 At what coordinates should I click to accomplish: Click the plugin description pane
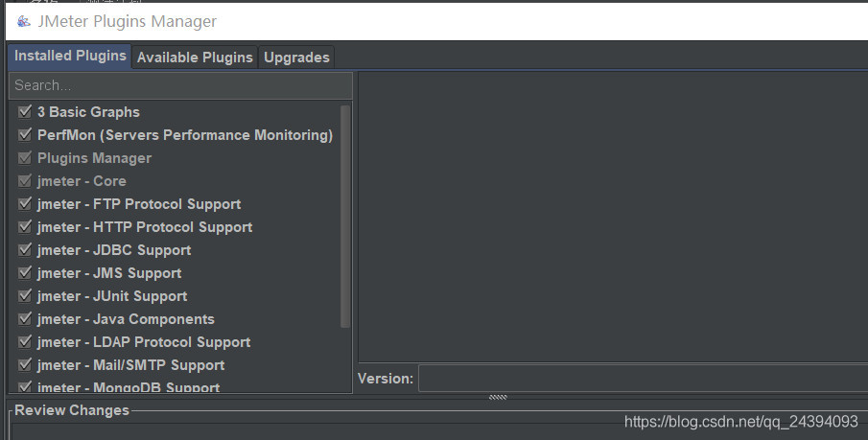point(613,217)
